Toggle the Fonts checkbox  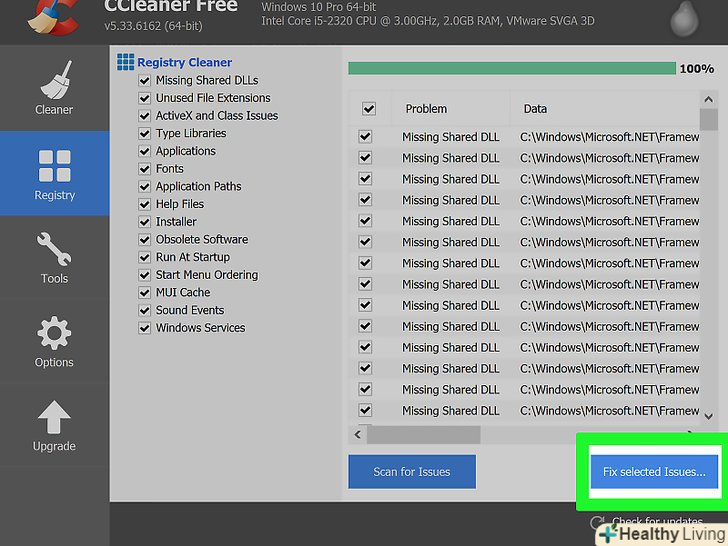[x=144, y=169]
